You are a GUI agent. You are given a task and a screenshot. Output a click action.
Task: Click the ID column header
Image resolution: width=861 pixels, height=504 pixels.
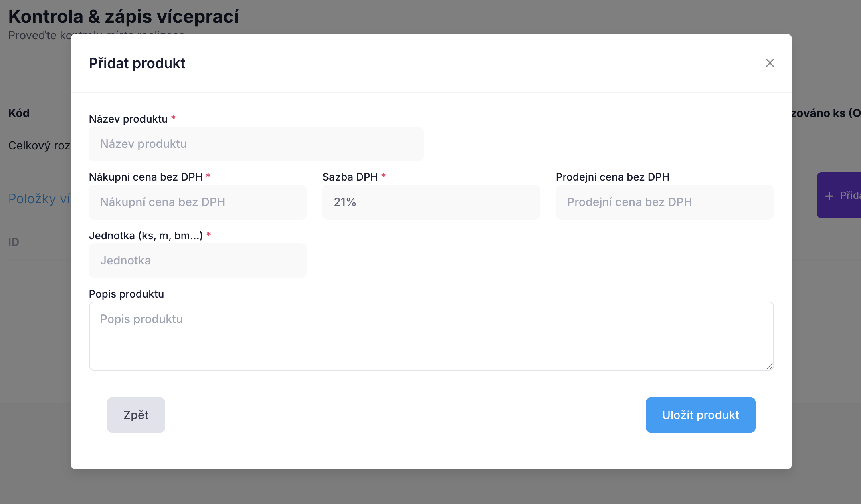tap(14, 242)
